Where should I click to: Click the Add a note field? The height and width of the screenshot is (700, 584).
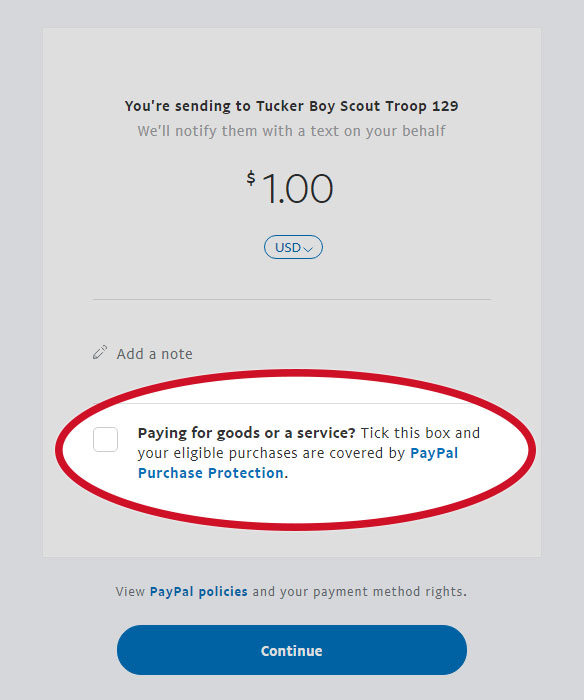tap(154, 354)
